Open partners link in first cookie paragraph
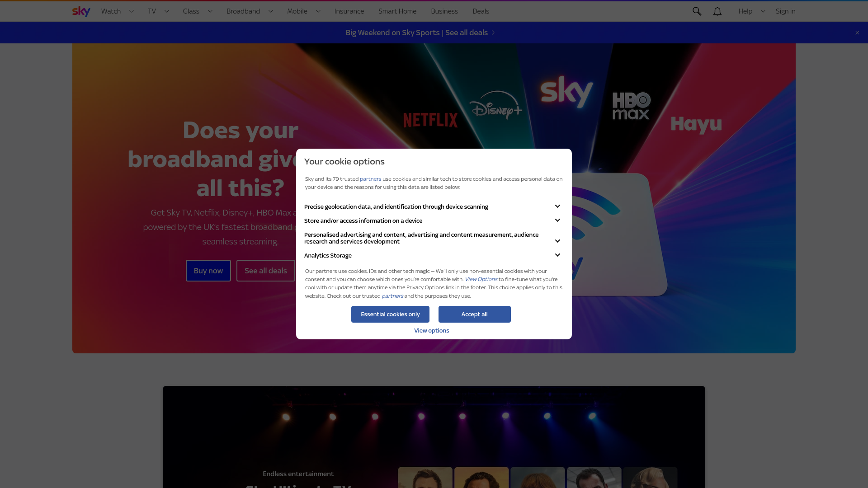This screenshot has width=868, height=488. click(x=370, y=179)
